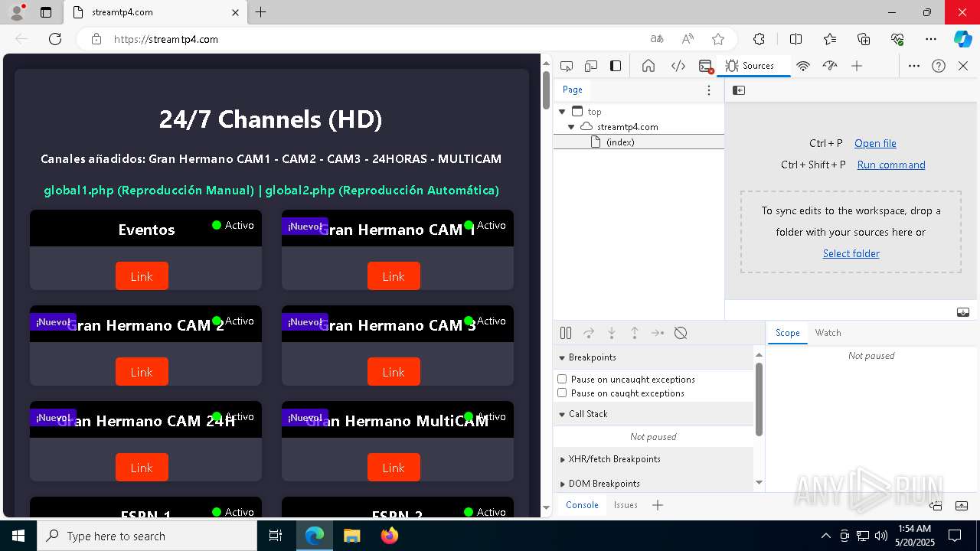Select the Page tab in navigator
The width and height of the screenshot is (980, 551).
(573, 90)
